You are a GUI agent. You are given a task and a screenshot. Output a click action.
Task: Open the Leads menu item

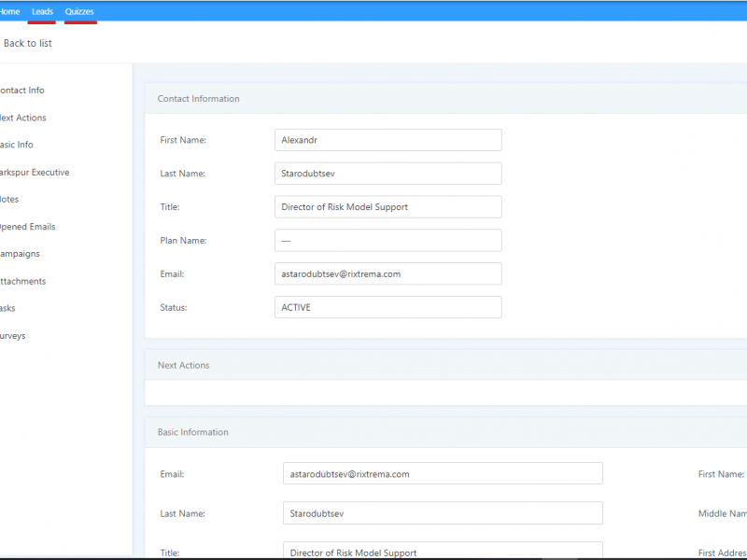coord(42,11)
